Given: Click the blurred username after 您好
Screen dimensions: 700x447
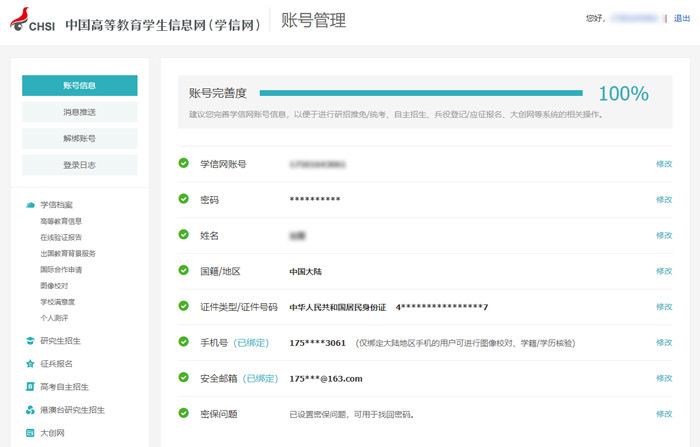Looking at the screenshot, I should (x=634, y=18).
